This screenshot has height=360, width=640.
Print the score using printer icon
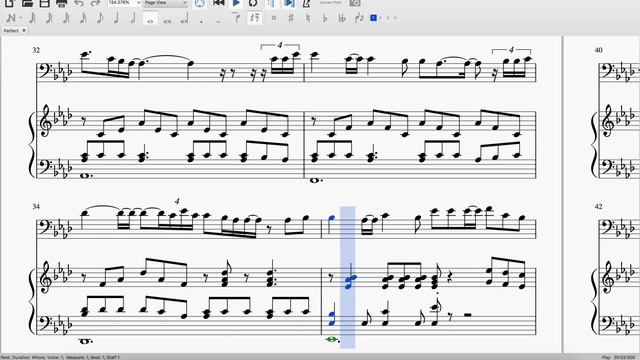(61, 3)
